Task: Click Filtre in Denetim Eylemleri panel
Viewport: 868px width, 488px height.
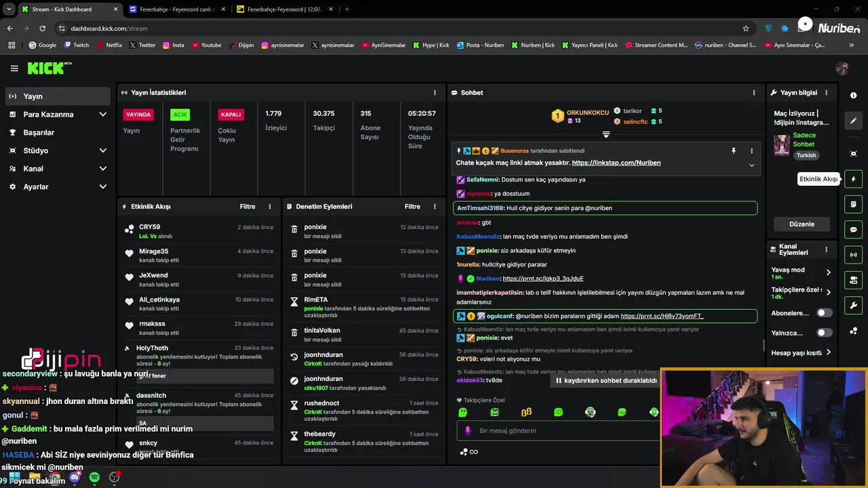Action: pos(412,207)
